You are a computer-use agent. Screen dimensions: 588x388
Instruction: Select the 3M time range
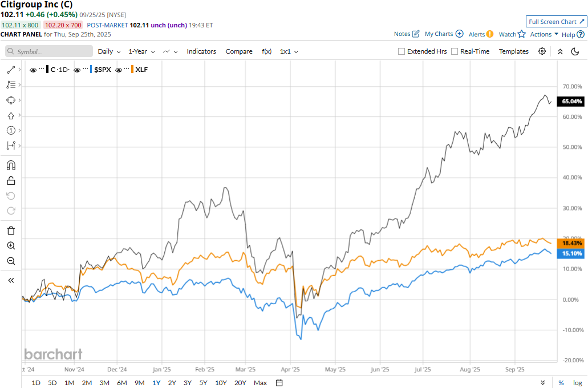coord(104,383)
